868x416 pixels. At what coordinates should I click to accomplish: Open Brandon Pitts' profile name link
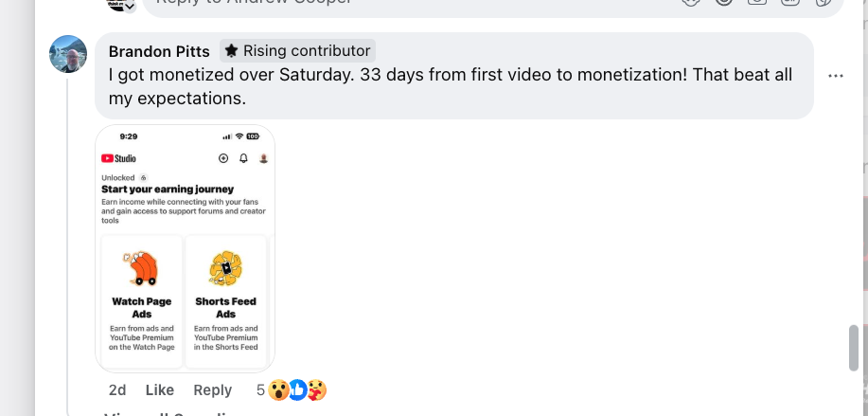(x=159, y=51)
